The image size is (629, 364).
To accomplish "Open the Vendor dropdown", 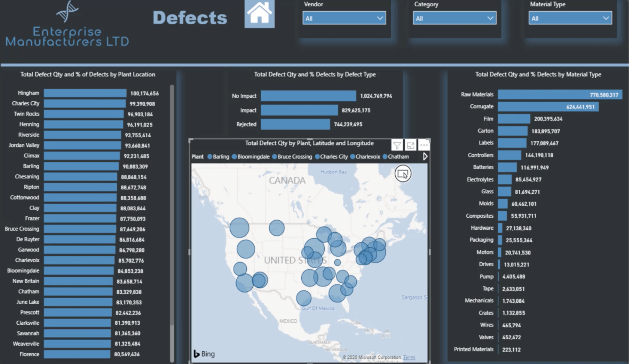I will 344,18.
